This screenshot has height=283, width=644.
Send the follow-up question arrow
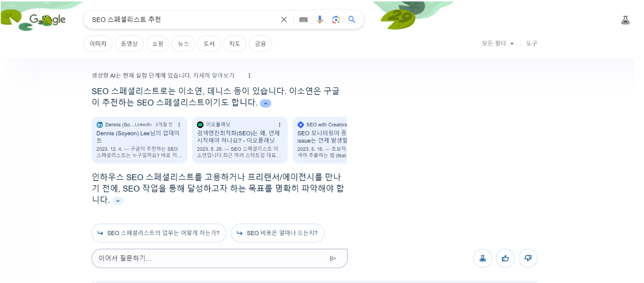point(333,259)
